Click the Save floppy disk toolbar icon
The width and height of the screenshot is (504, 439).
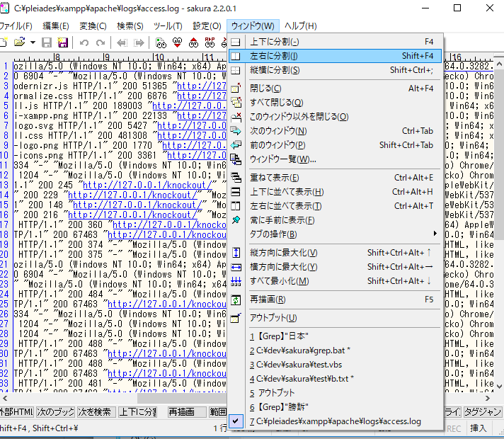click(x=47, y=42)
